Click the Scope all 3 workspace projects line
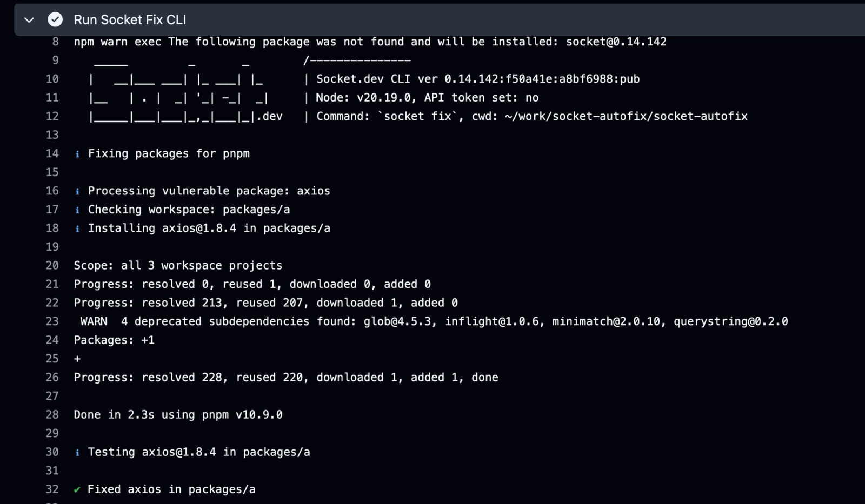The image size is (865, 504). [x=178, y=265]
